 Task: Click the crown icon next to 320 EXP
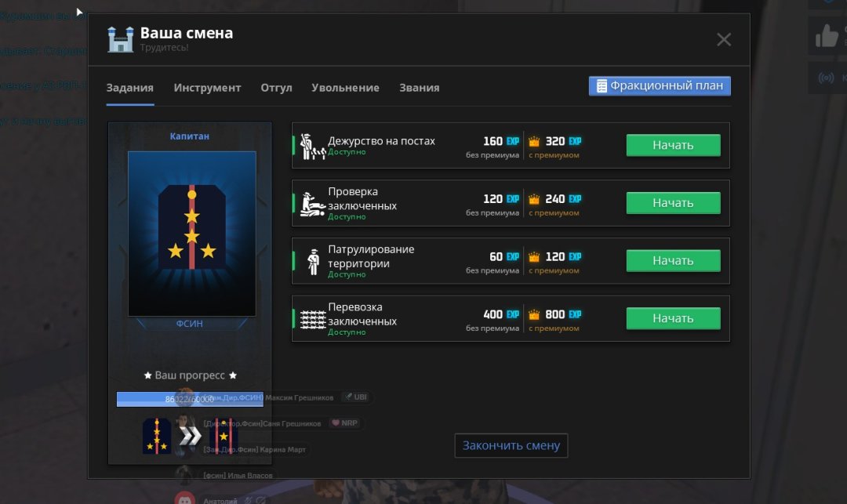[535, 141]
